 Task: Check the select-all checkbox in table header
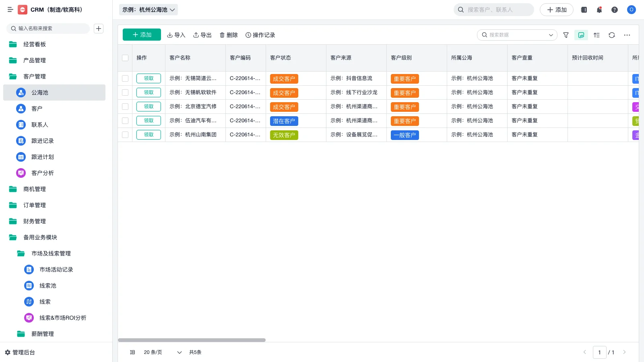[125, 58]
